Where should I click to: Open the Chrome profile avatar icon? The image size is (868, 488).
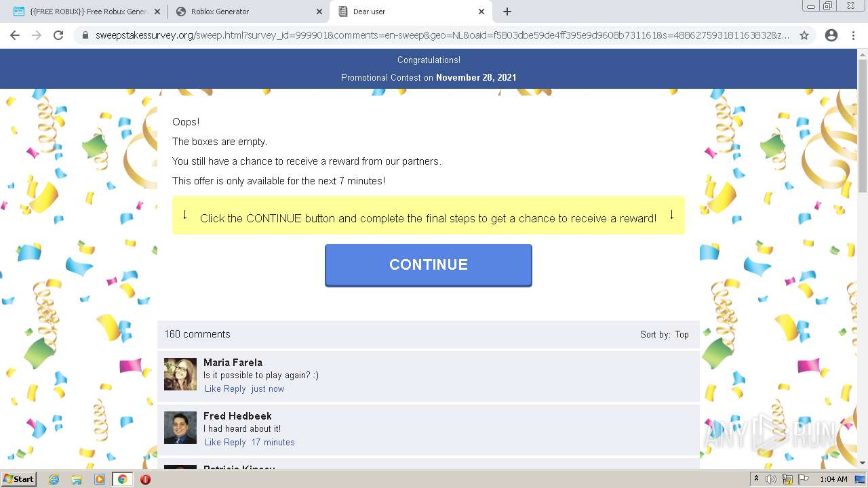[831, 35]
